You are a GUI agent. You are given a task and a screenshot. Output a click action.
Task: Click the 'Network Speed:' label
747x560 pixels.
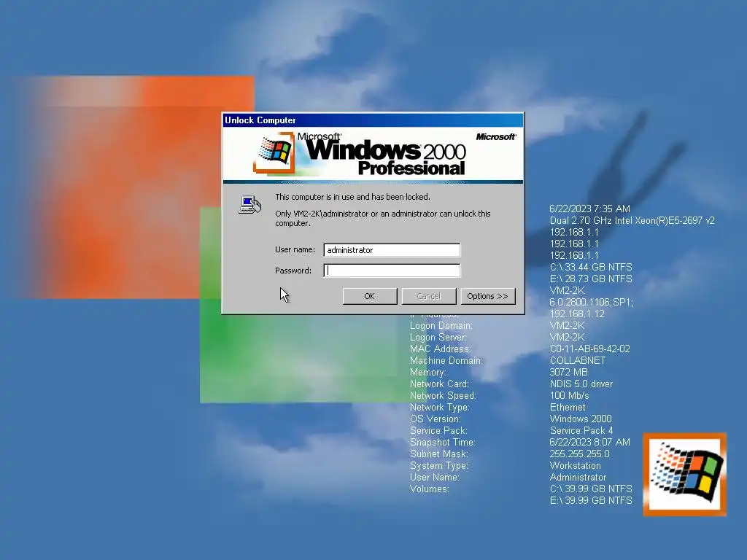[x=443, y=396]
